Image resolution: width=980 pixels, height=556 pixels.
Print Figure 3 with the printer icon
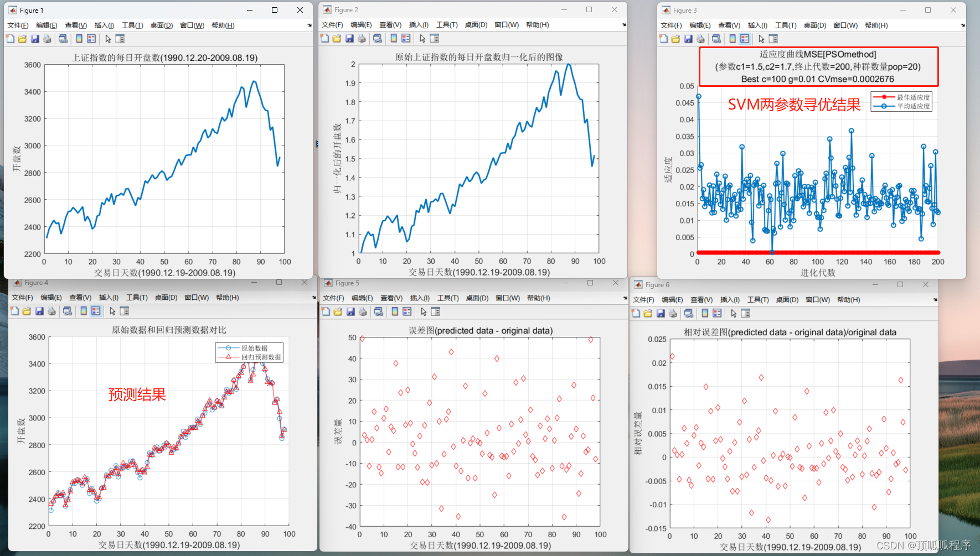[700, 39]
